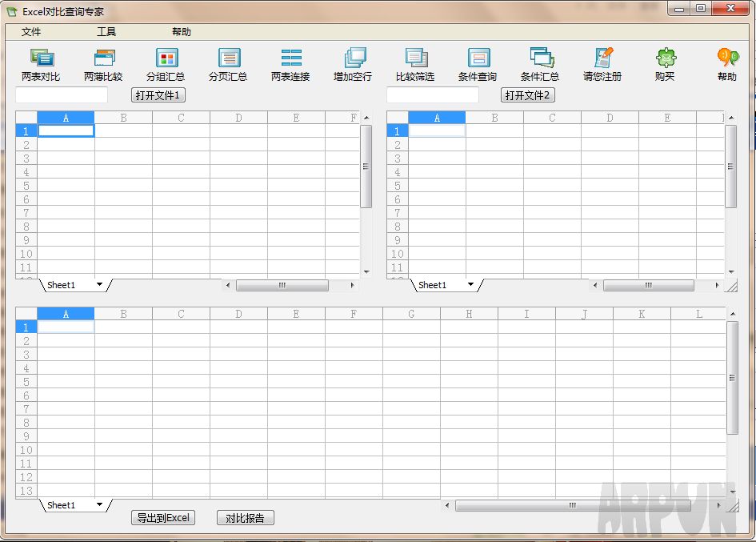Image resolution: width=756 pixels, height=542 pixels.
Task: Select the 两表对比 comparison tool
Action: [x=41, y=64]
